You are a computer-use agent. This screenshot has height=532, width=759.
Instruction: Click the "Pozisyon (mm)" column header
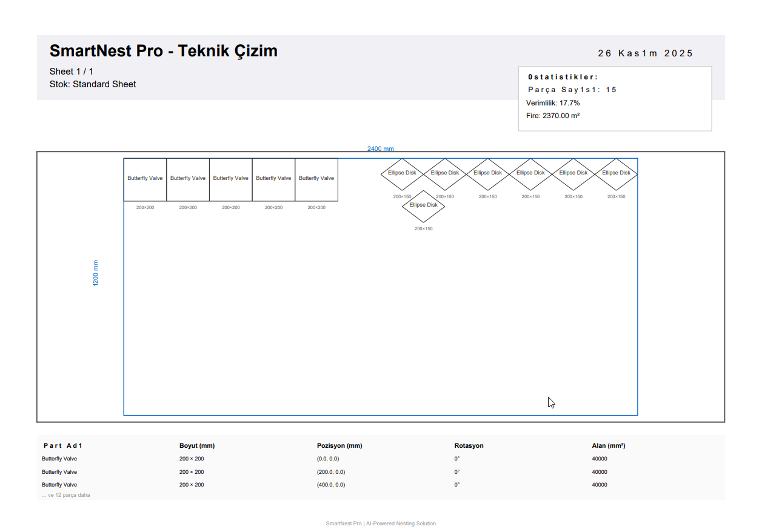pyautogui.click(x=339, y=445)
